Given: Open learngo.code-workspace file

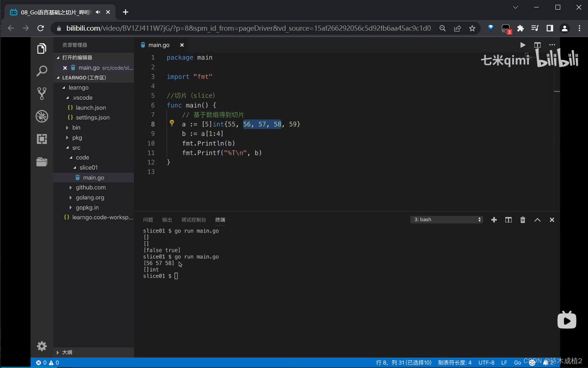Looking at the screenshot, I should point(102,217).
